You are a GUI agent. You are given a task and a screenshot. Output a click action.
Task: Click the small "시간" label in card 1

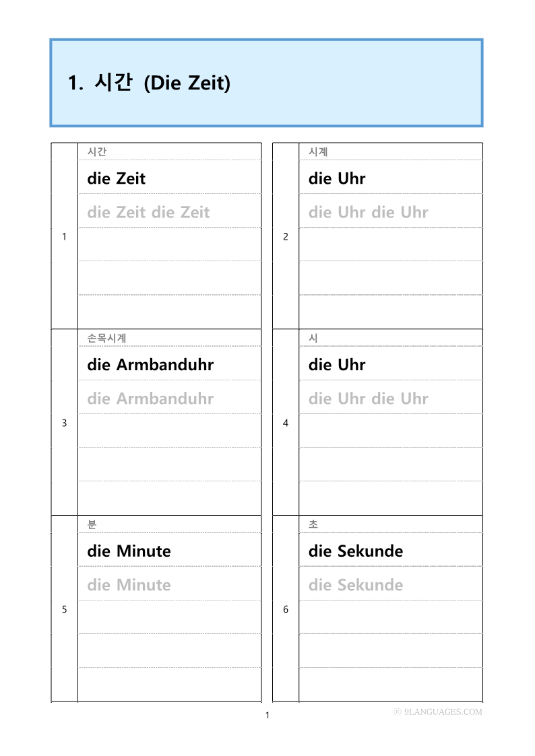click(97, 152)
